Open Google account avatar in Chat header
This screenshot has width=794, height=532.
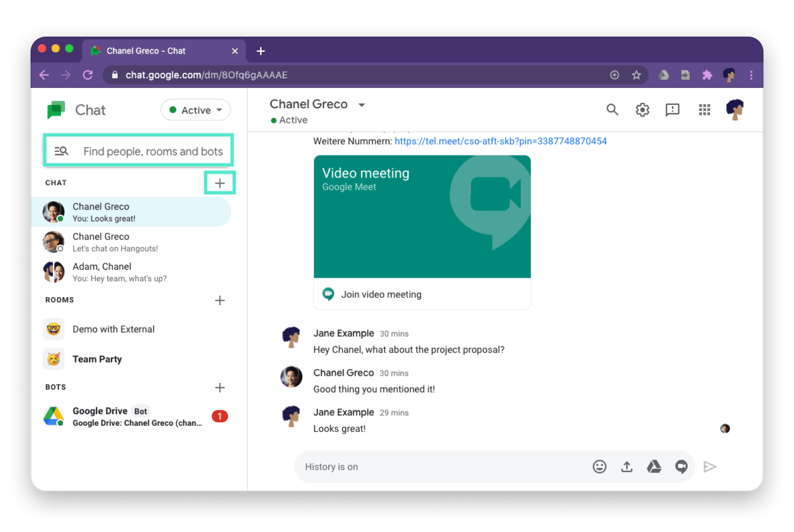pyautogui.click(x=735, y=109)
